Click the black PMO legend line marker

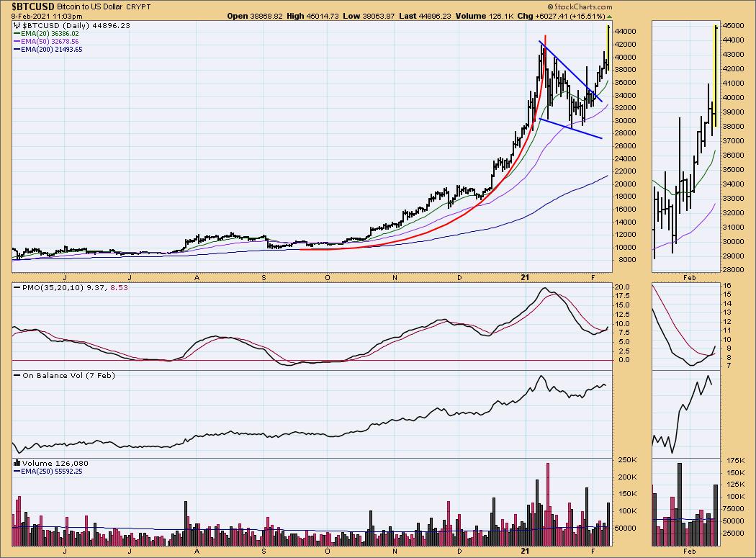[x=17, y=287]
